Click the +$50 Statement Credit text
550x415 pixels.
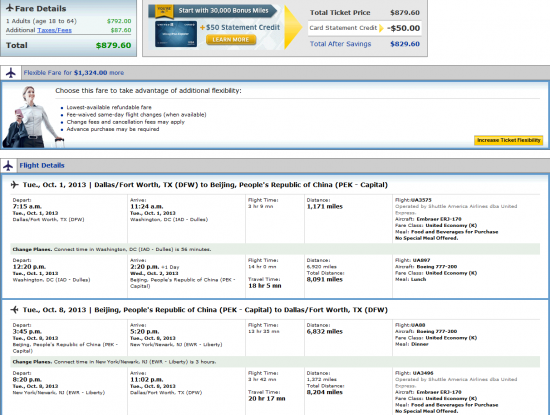[x=240, y=27]
